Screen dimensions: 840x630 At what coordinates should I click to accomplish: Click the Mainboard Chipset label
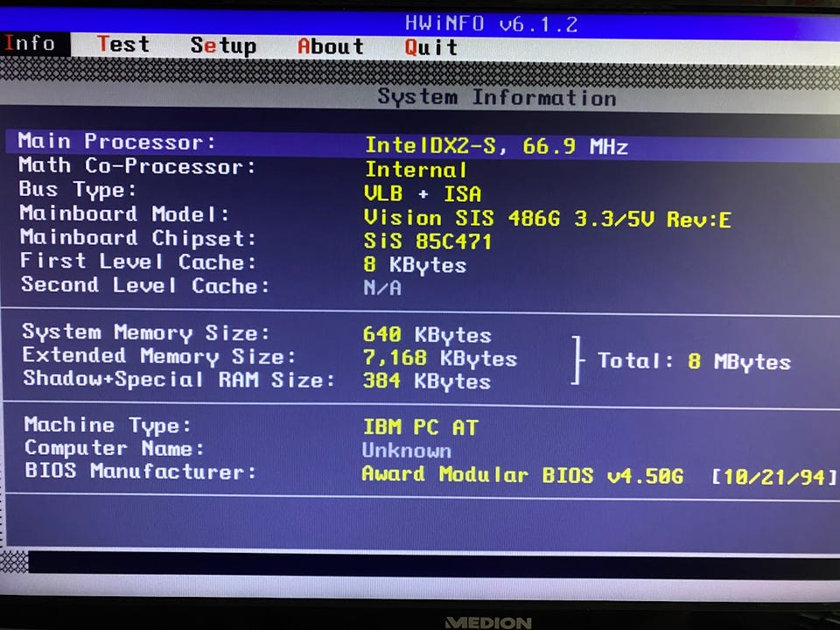point(137,237)
